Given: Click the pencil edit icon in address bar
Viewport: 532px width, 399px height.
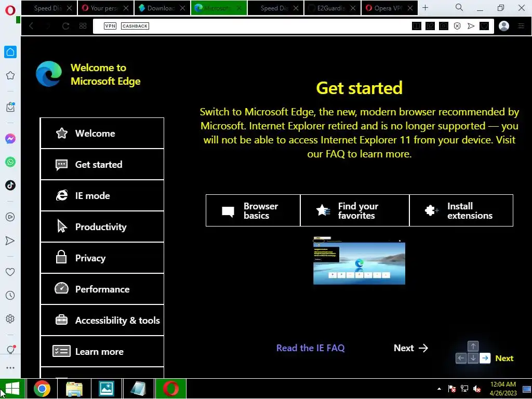Looking at the screenshot, I should tap(430, 26).
